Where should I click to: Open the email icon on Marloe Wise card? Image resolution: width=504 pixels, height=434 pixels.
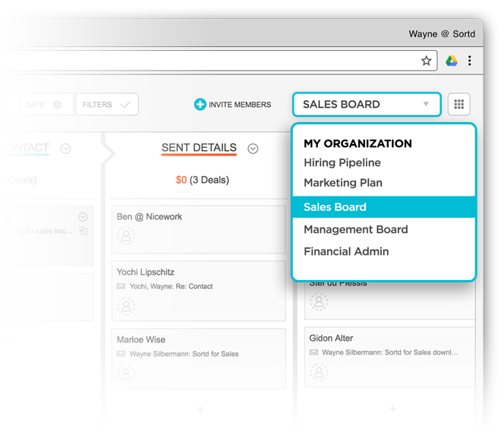(x=121, y=354)
